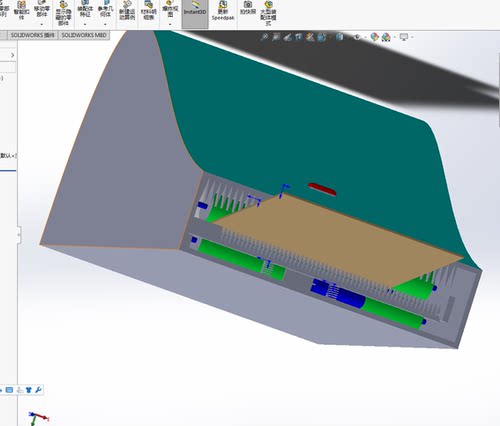Expand the Move Component dropdown arrow
This screenshot has width=500, height=426.
[x=42, y=24]
